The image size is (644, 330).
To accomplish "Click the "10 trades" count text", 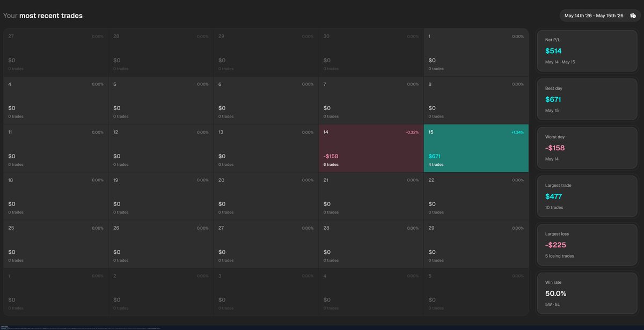I will (554, 208).
